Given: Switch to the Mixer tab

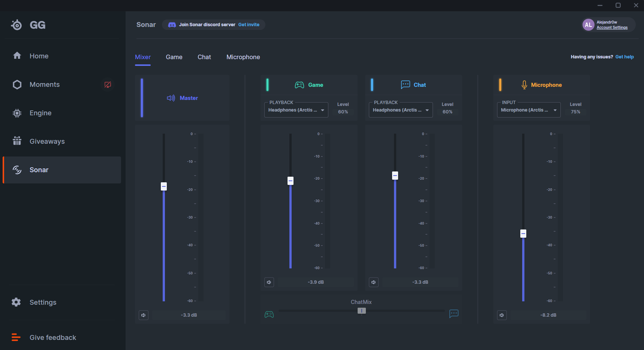Looking at the screenshot, I should [x=143, y=57].
